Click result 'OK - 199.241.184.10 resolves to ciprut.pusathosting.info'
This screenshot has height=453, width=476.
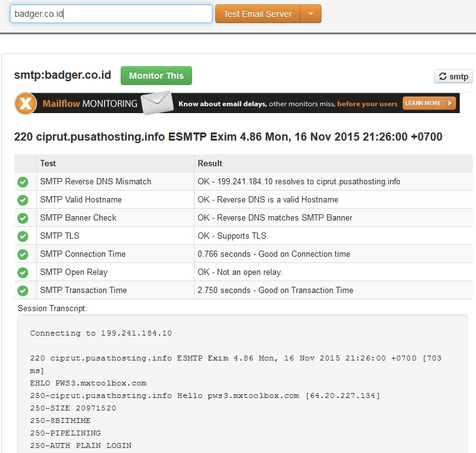[299, 181]
